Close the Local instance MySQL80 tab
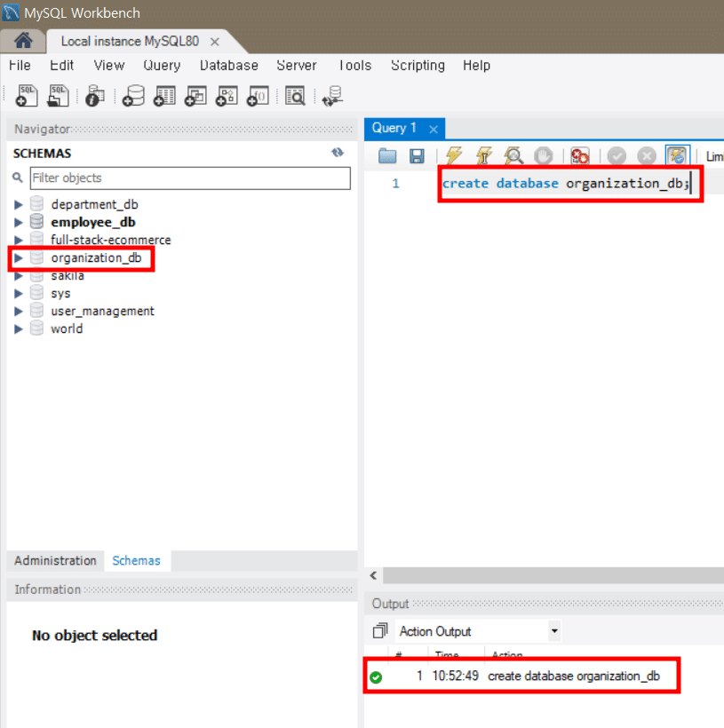This screenshot has width=724, height=728. pos(215,42)
